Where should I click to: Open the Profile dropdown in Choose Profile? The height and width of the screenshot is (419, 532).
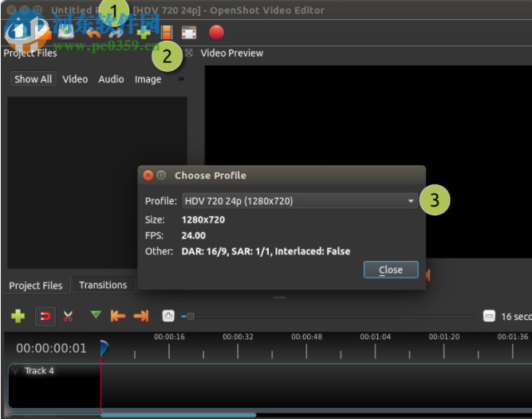coord(300,200)
